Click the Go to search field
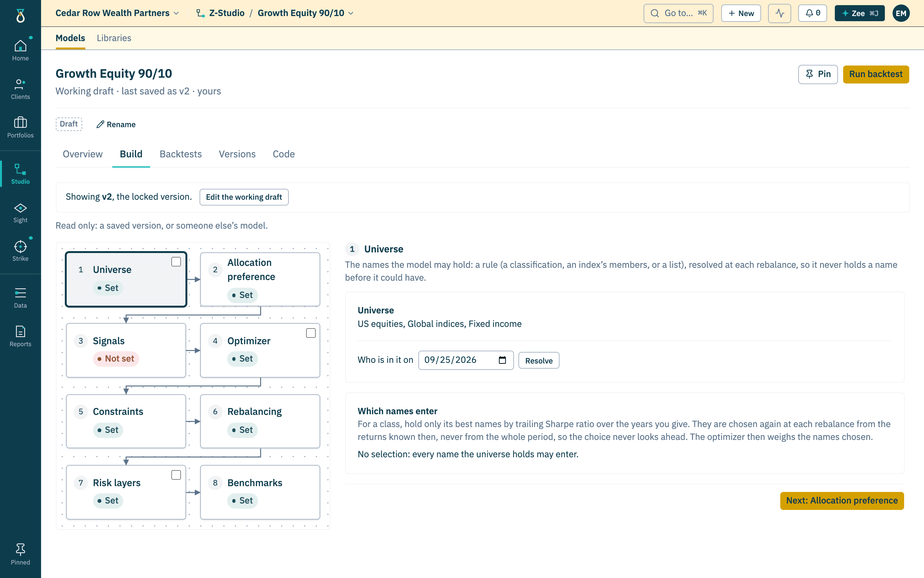The image size is (924, 578). [678, 13]
